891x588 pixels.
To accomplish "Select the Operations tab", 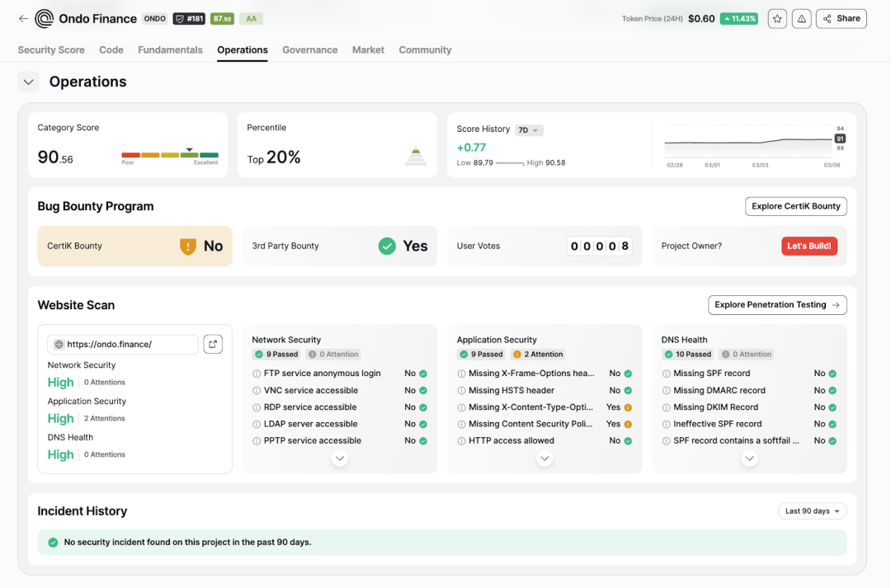I will (242, 50).
